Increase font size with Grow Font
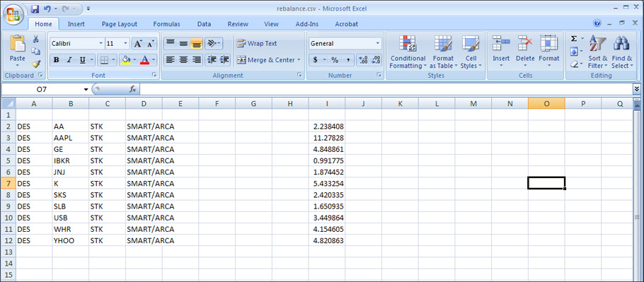 coord(138,43)
